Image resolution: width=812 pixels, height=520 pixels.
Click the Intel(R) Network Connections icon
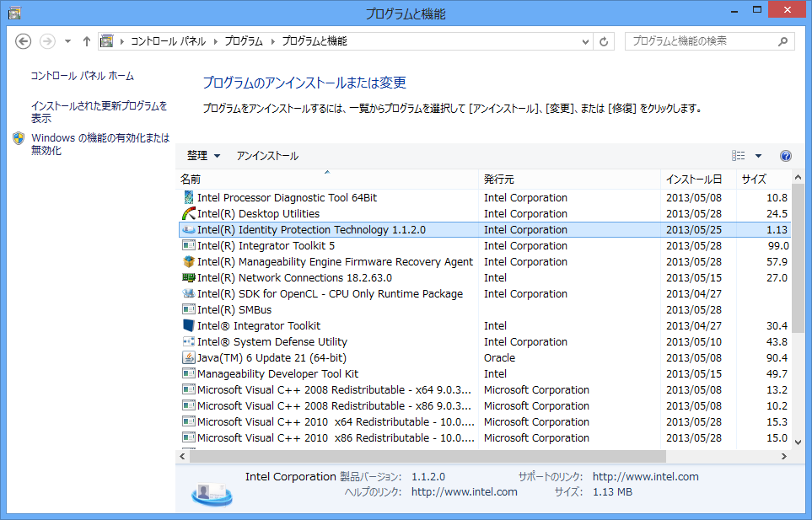[x=189, y=278]
